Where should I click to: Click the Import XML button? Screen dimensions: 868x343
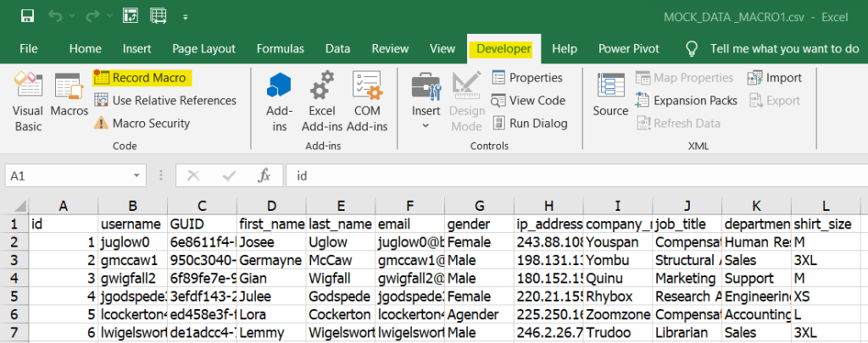tap(774, 78)
